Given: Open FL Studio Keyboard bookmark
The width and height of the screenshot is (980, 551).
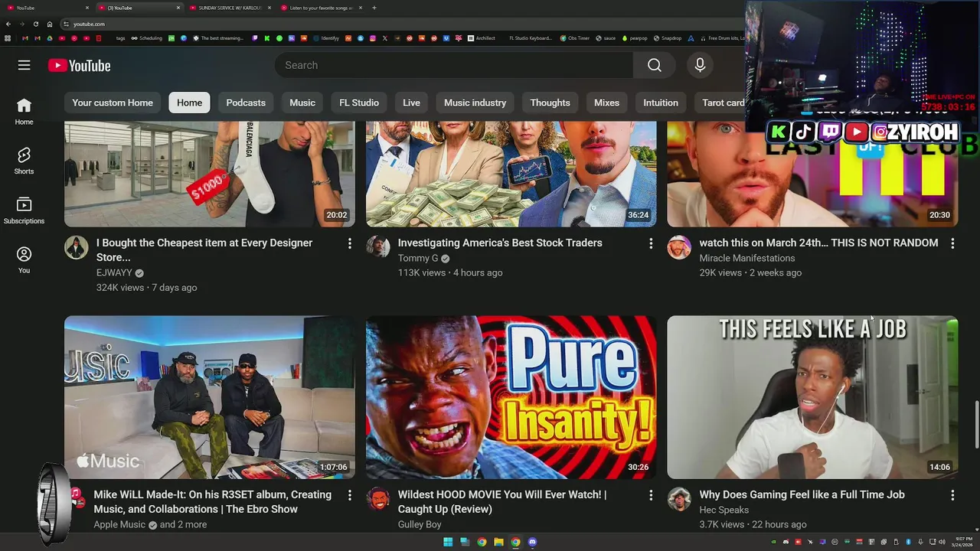Looking at the screenshot, I should 531,38.
